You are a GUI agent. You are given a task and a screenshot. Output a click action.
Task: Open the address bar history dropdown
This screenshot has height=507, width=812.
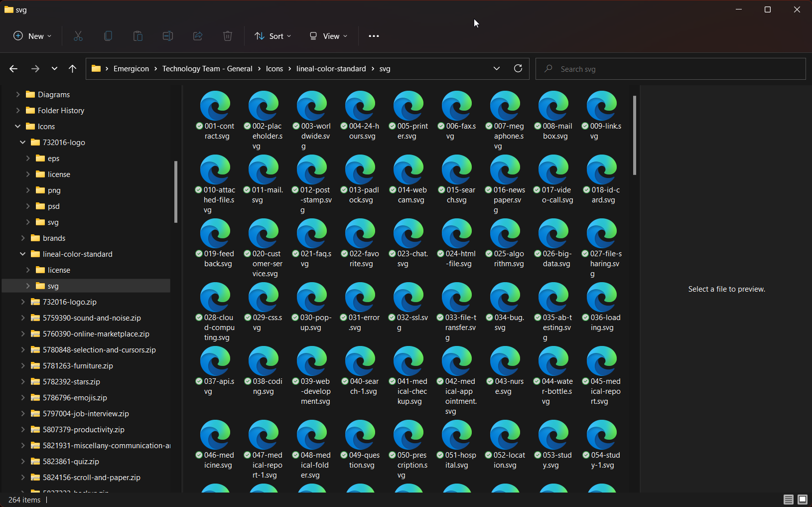tap(497, 68)
